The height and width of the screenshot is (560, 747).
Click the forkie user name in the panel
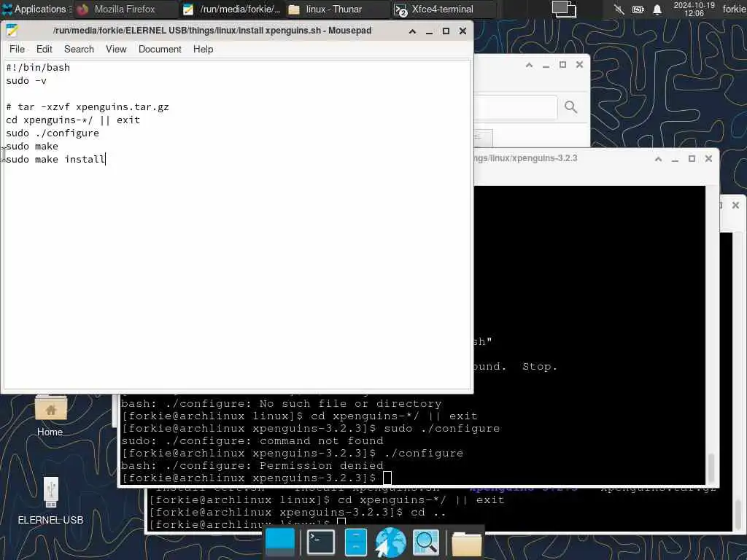pyautogui.click(x=734, y=9)
